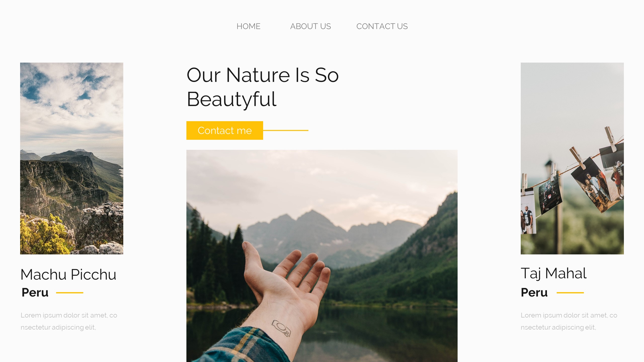Select the Machu Picchu mountain photo

pos(72,158)
